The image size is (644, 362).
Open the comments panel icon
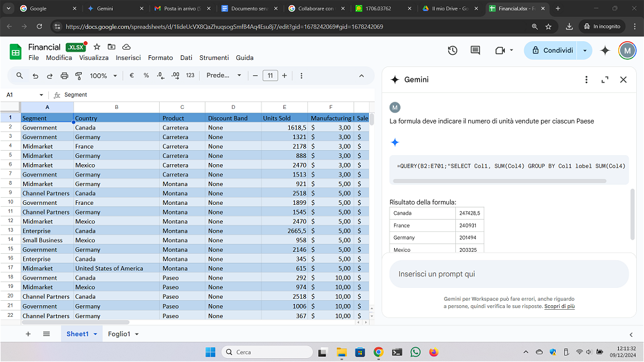tap(475, 50)
